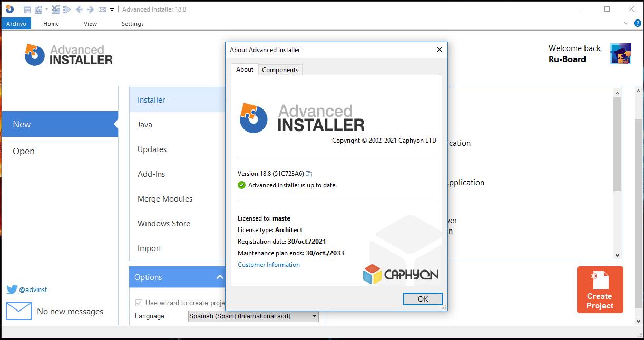
Task: Click the Caphyon logo in About dialog
Action: click(x=401, y=274)
